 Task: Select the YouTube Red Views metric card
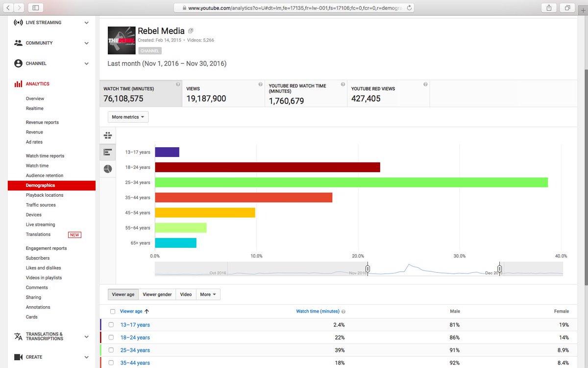pos(389,94)
